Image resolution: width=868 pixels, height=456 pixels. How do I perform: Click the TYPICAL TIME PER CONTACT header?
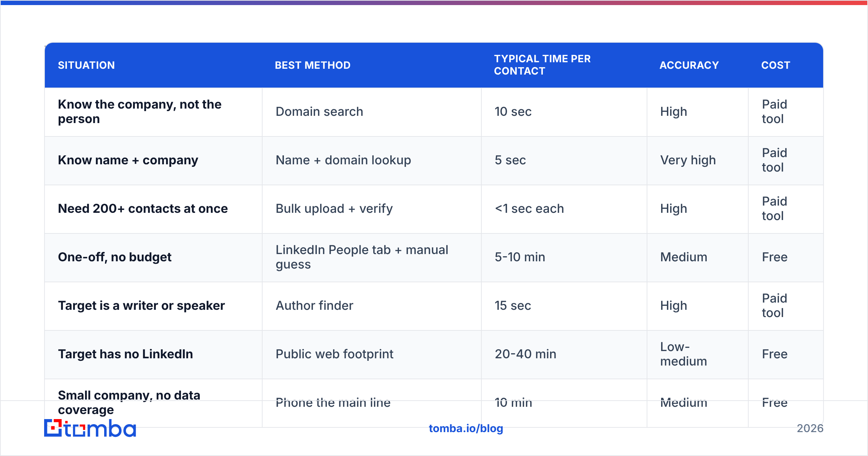coord(542,65)
